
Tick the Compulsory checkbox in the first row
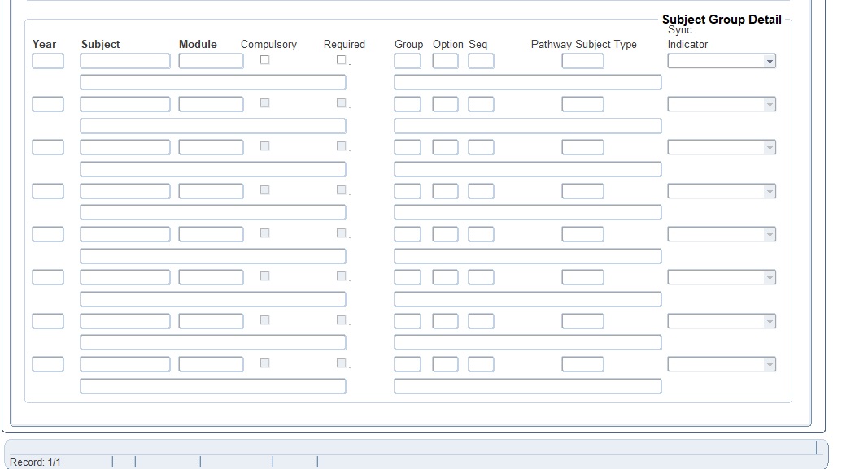(264, 60)
